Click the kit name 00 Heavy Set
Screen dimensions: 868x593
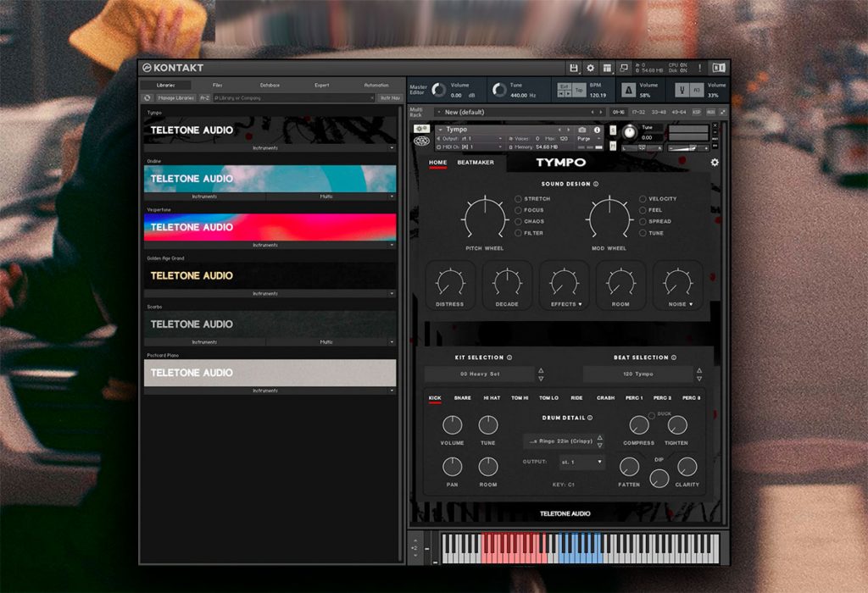tap(480, 374)
